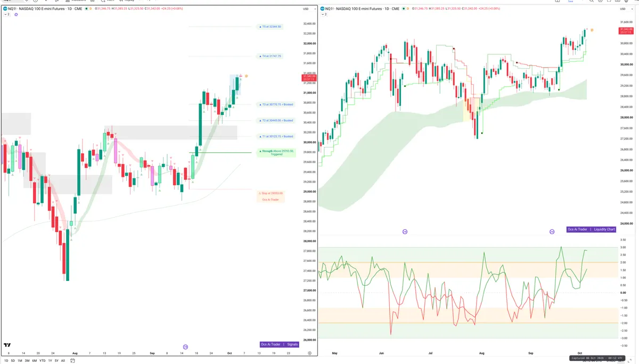Click the right chart green market status dot
Viewport: 639px width, 364px height.
[405, 9]
